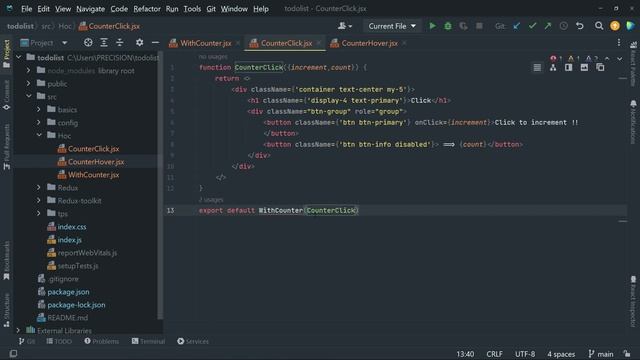Expand all in Project panel
Image resolution: width=640 pixels, height=360 pixels.
click(104, 42)
